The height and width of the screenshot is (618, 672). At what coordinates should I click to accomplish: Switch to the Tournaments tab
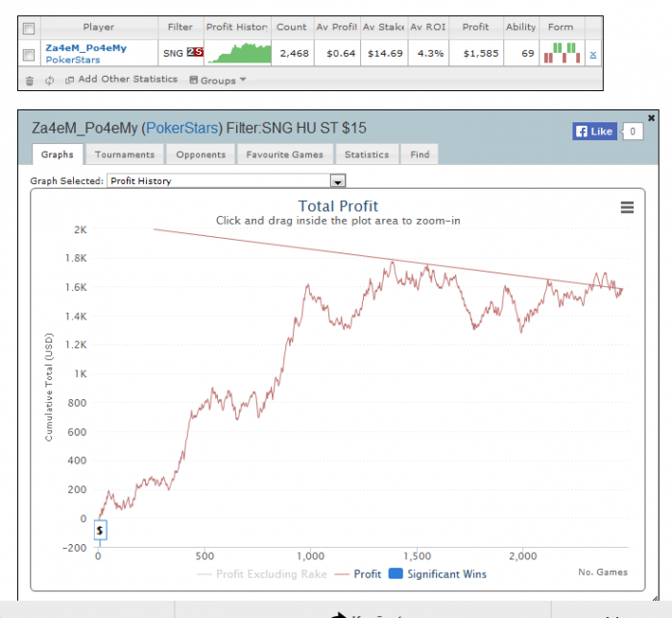pyautogui.click(x=125, y=154)
